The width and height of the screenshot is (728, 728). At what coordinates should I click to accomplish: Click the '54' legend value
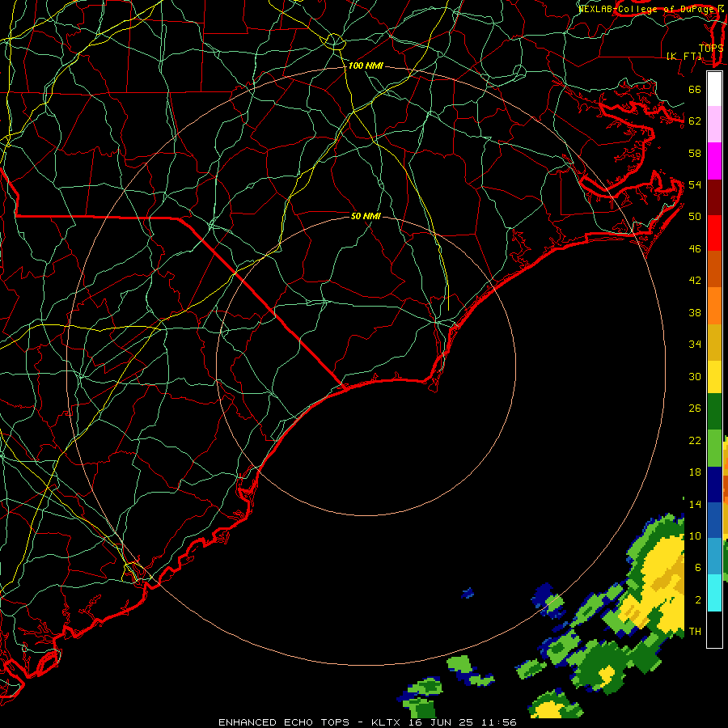click(x=695, y=184)
